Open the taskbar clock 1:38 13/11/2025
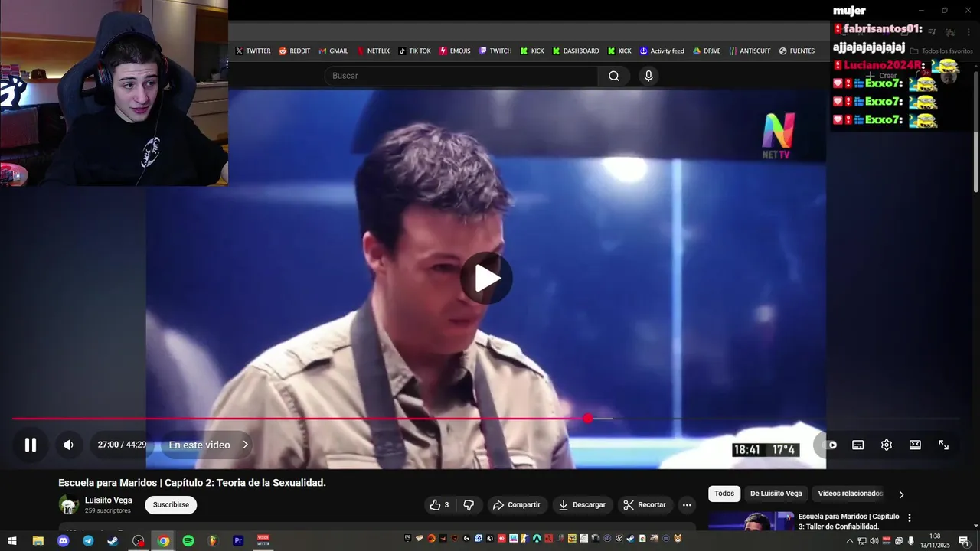This screenshot has height=551, width=980. tap(935, 541)
